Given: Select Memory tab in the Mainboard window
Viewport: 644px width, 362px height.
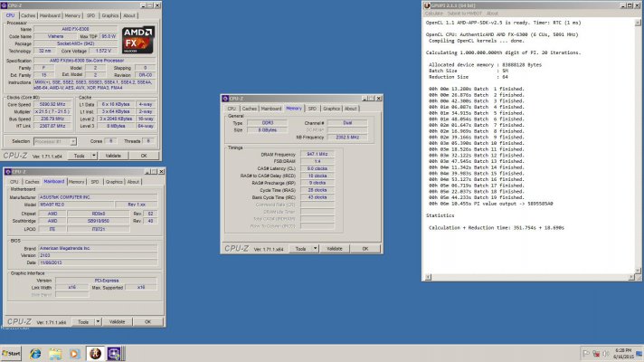Looking at the screenshot, I should point(76,182).
